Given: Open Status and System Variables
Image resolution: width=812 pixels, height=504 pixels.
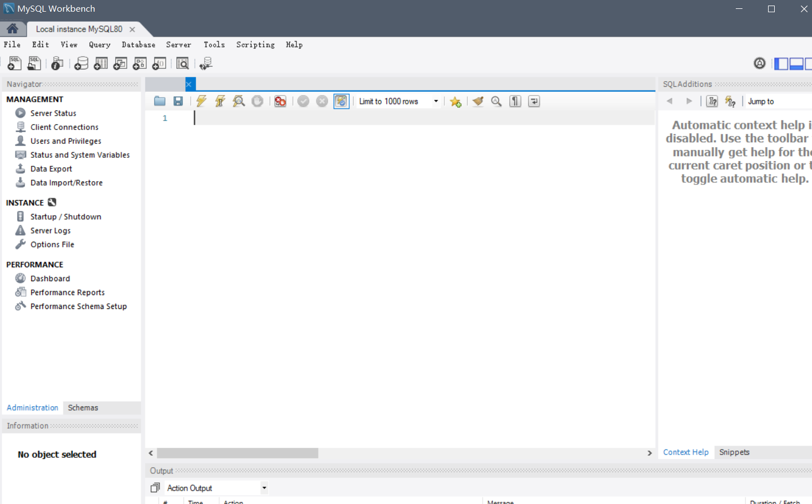Looking at the screenshot, I should [80, 154].
